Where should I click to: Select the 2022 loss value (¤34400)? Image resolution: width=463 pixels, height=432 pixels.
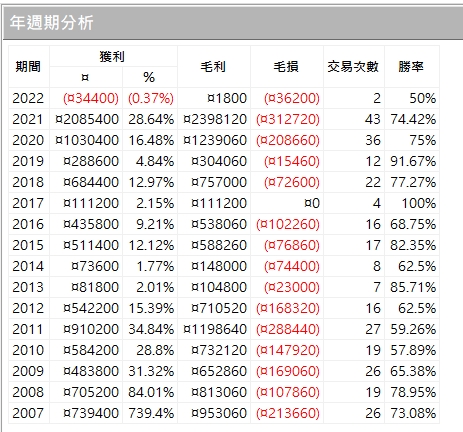(x=91, y=98)
